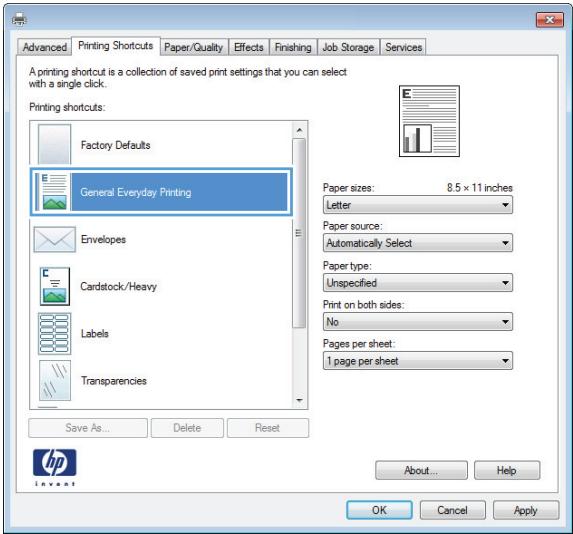Click the Help button

point(507,470)
